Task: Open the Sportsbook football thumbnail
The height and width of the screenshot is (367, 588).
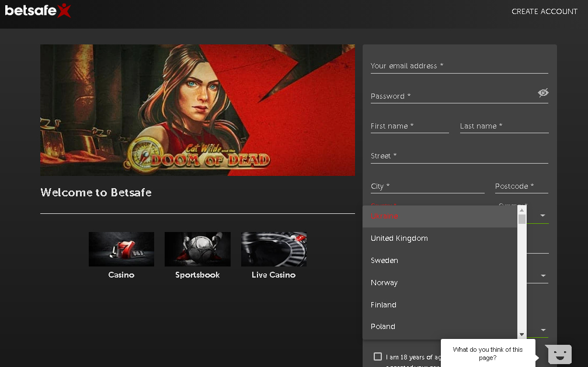Action: 197,249
